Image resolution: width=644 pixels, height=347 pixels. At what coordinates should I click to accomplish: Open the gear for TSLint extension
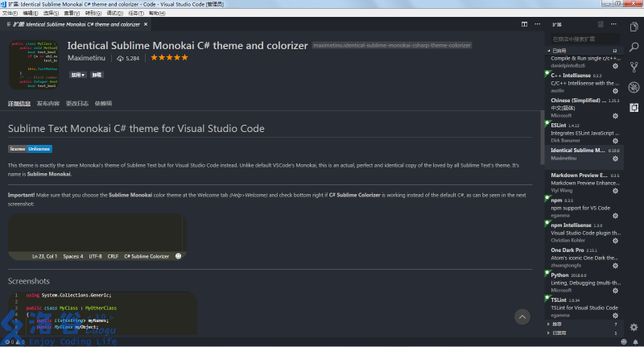(615, 316)
